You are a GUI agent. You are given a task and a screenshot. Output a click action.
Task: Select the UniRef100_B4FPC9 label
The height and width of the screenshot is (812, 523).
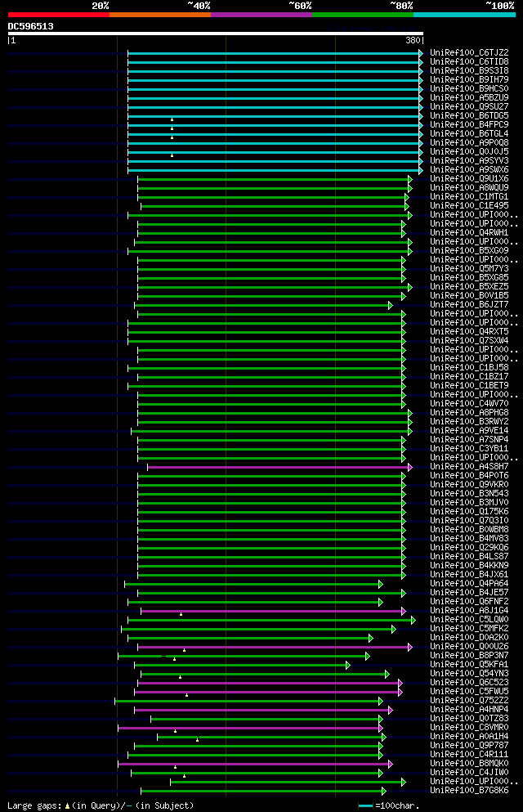pos(469,124)
